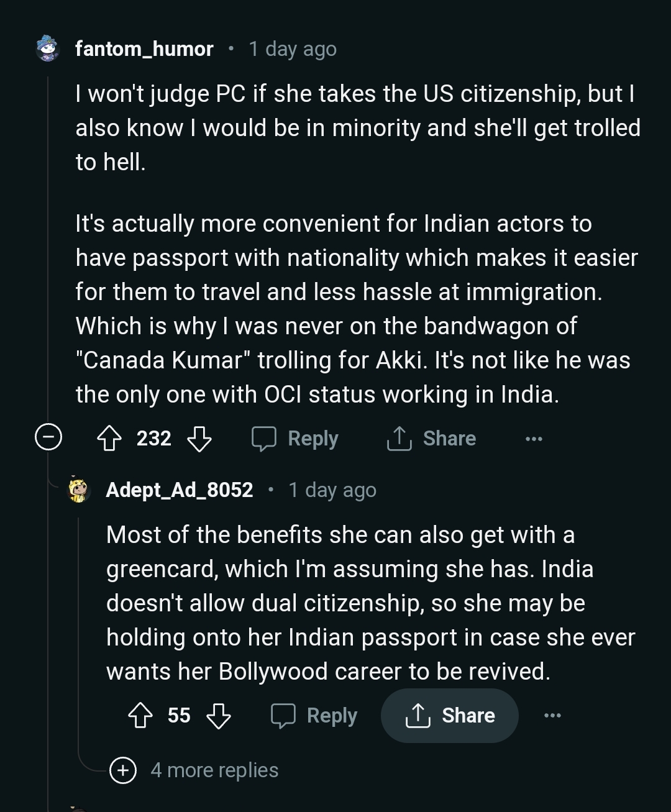The height and width of the screenshot is (812, 671).
Task: Click fantom_humor's comment text about OCI status
Action: (x=317, y=395)
